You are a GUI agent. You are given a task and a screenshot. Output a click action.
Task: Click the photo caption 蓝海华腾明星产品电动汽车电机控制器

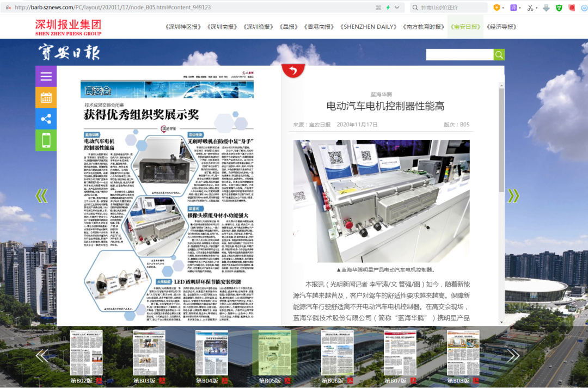385,270
